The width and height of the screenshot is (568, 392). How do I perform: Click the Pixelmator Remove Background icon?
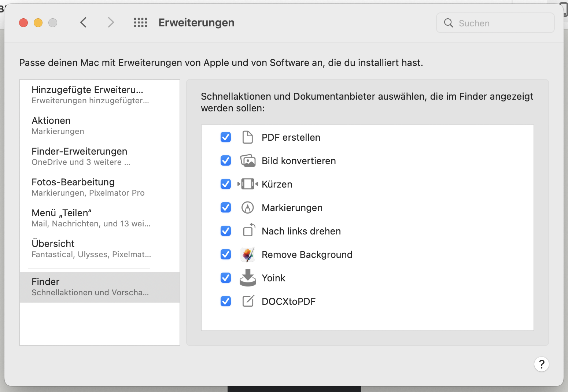[248, 255]
